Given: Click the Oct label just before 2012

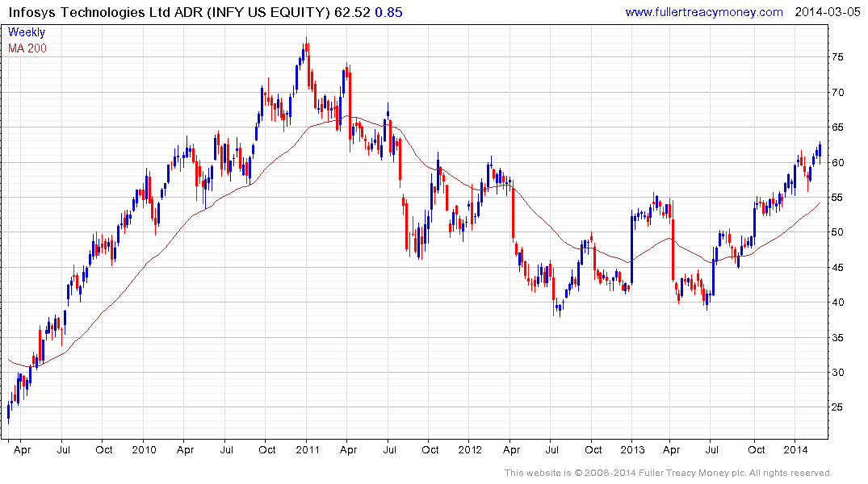Looking at the screenshot, I should [430, 449].
